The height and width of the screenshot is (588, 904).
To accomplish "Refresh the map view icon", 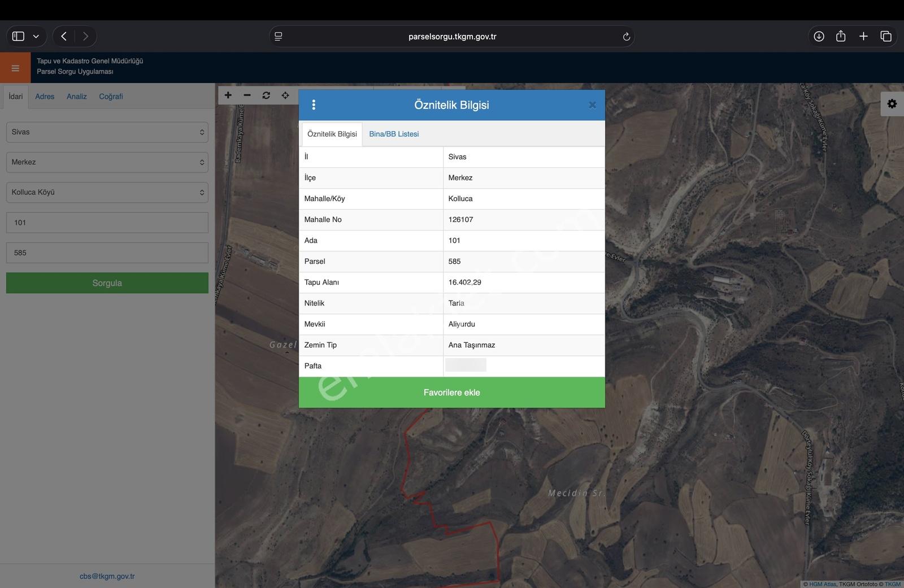I will (x=266, y=95).
